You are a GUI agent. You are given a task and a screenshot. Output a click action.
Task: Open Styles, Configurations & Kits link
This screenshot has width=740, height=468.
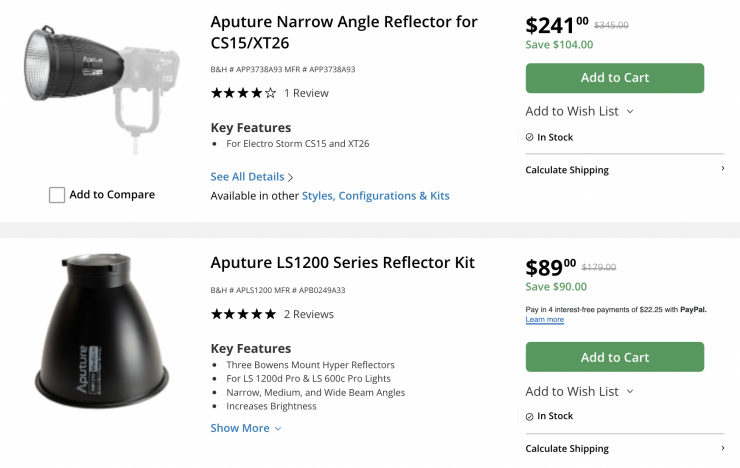coord(375,196)
